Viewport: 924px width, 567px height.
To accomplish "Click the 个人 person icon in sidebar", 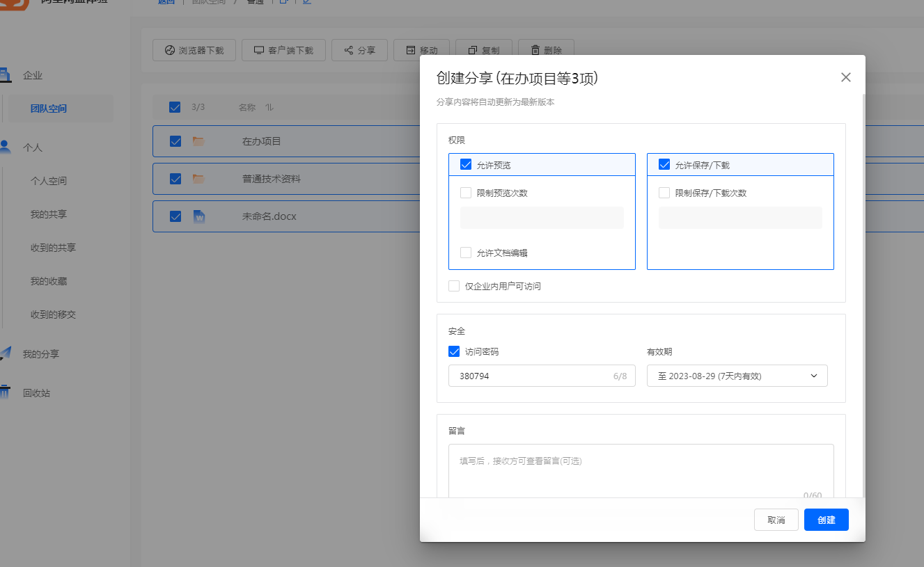I will click(6, 147).
